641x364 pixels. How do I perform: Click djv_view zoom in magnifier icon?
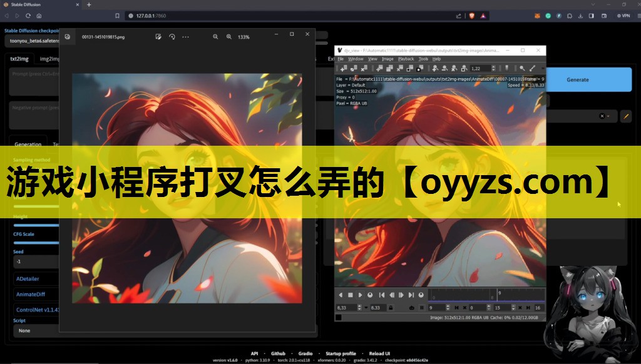tap(436, 68)
